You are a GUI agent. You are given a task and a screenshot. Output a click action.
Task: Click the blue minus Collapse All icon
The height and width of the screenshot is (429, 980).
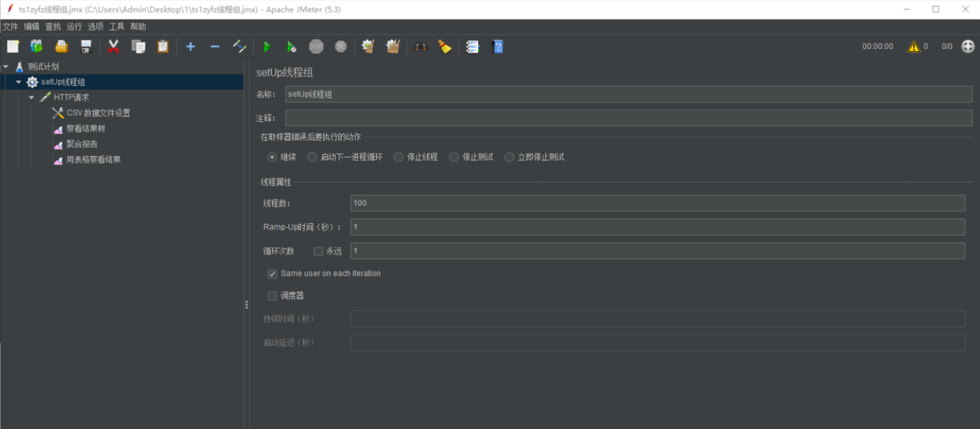coord(215,47)
